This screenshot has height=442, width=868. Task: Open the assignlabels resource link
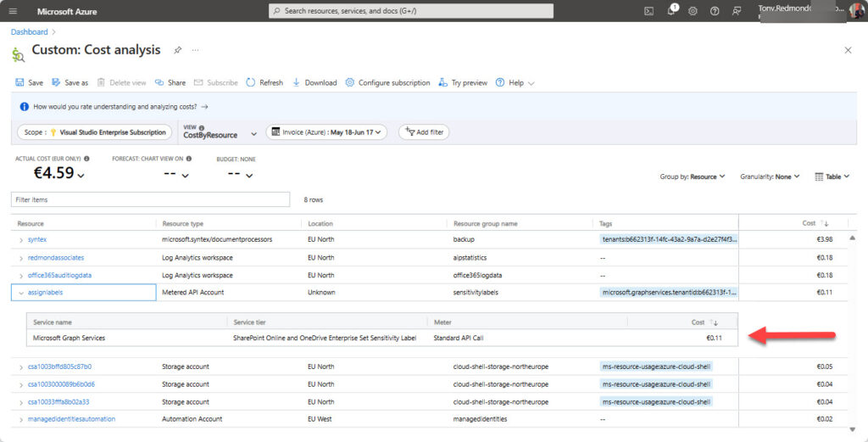[46, 292]
